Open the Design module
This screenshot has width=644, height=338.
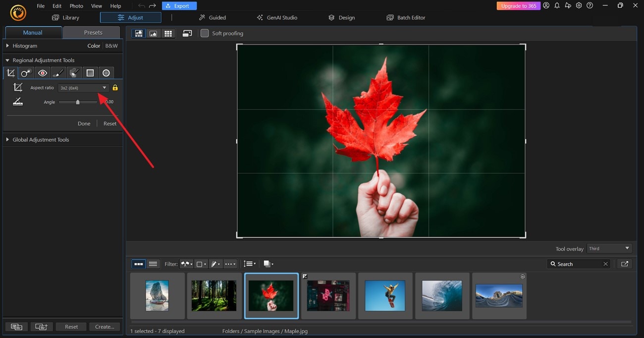click(341, 17)
